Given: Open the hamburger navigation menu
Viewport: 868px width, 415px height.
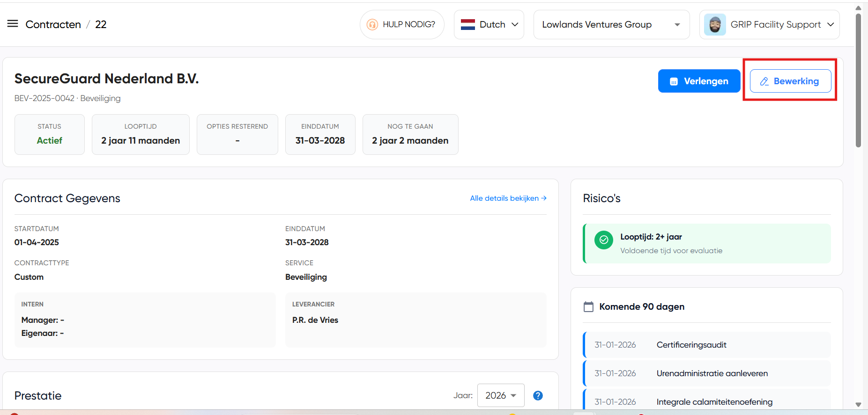Looking at the screenshot, I should [x=13, y=24].
